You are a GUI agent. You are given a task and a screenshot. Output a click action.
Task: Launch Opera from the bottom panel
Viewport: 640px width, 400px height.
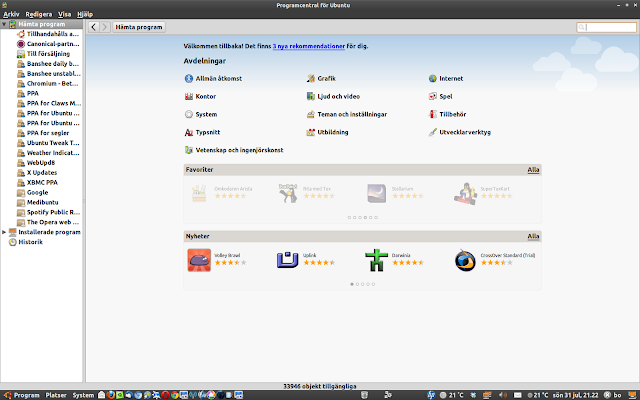[x=165, y=395]
